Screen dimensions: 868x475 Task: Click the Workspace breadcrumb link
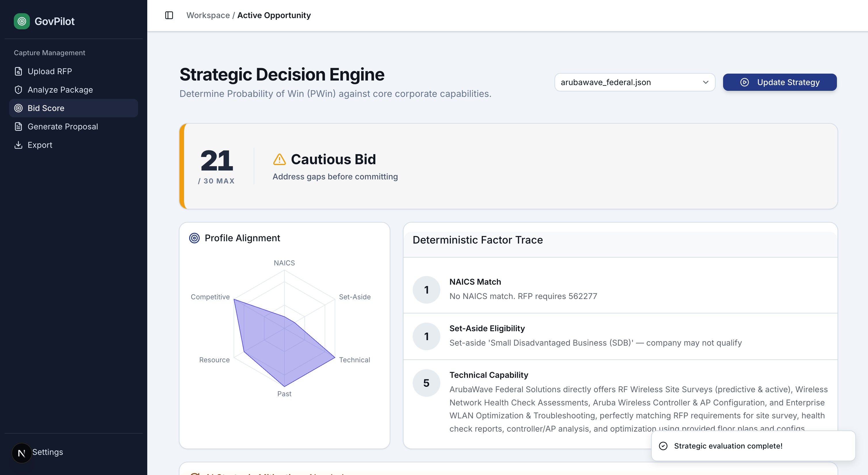[208, 15]
